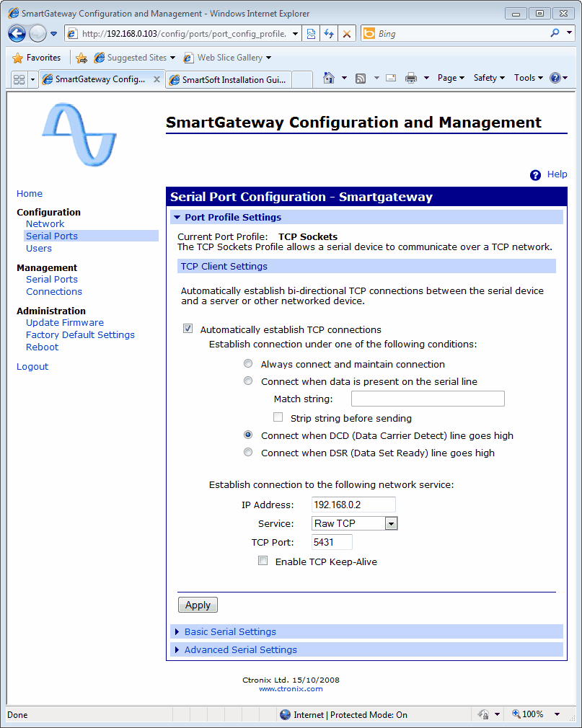
Task: Click the browser Back arrow button
Action: pos(17,33)
